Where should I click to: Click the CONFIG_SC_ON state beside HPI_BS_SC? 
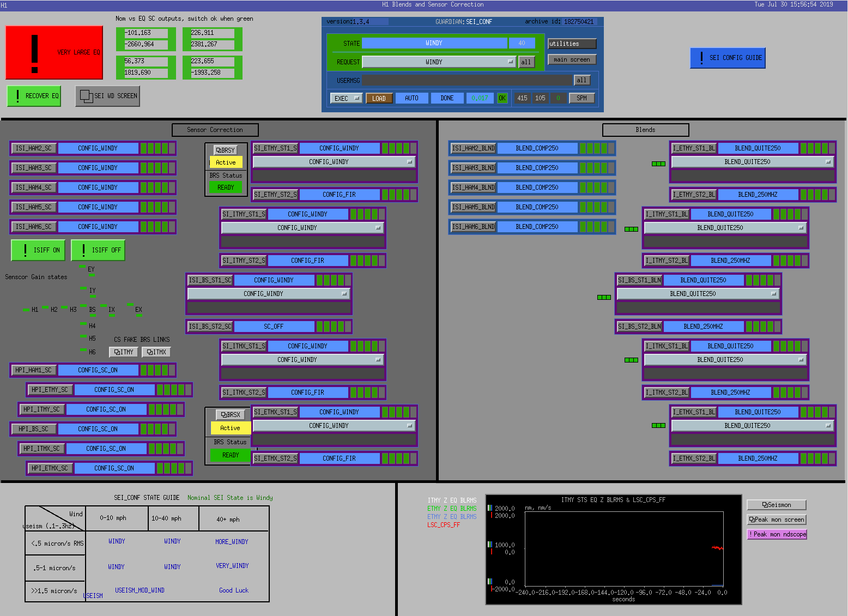pos(98,429)
